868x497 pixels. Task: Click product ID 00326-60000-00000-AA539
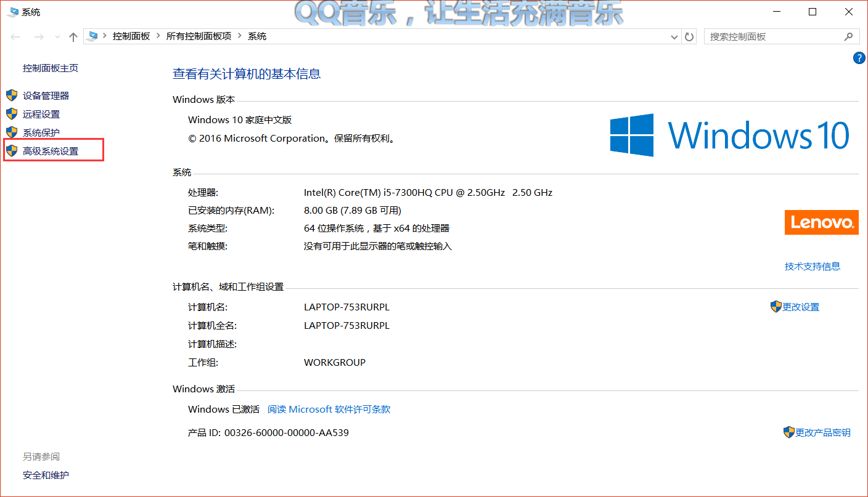point(287,433)
